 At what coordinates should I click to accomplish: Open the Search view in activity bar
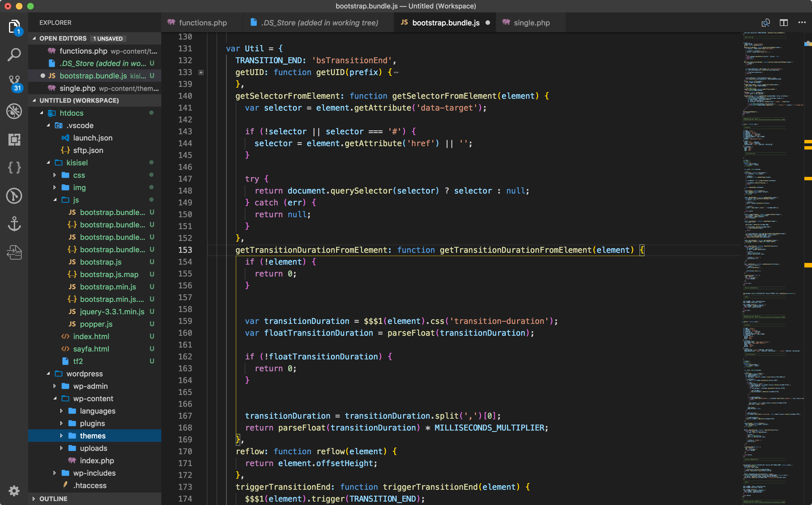[14, 54]
